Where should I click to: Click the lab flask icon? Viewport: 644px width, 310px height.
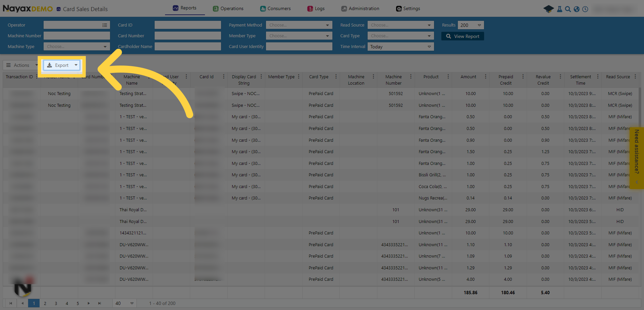coord(559,9)
